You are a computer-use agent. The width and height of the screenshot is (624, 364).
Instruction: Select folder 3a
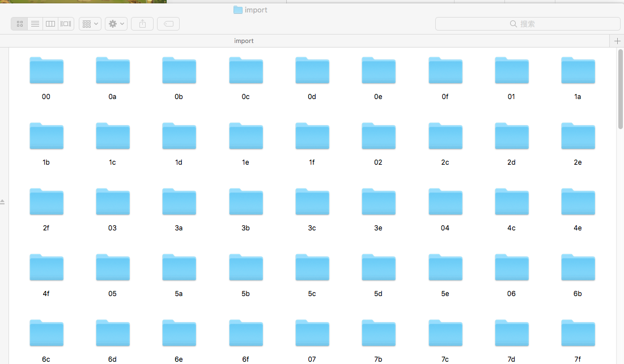point(179,202)
